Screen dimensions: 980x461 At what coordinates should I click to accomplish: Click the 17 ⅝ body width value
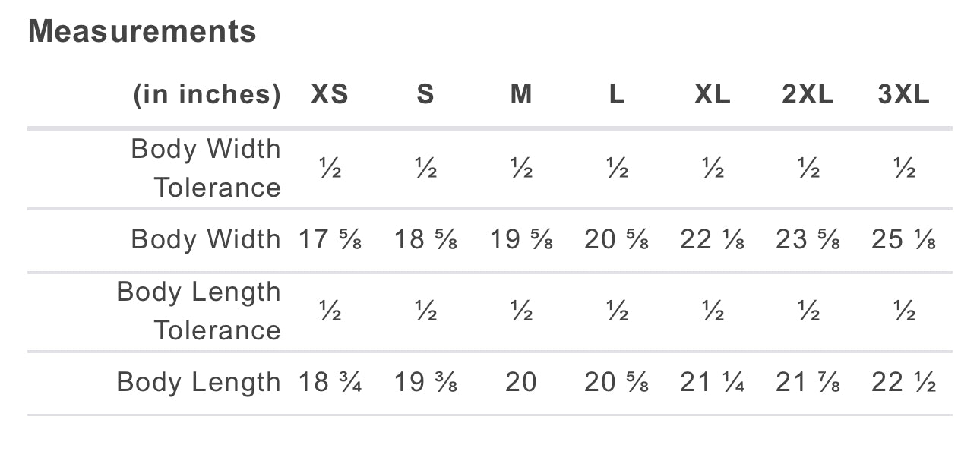330,240
